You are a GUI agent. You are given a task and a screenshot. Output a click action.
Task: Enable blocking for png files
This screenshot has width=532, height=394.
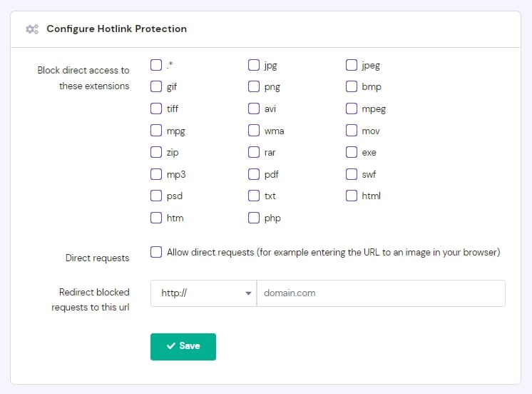(254, 87)
